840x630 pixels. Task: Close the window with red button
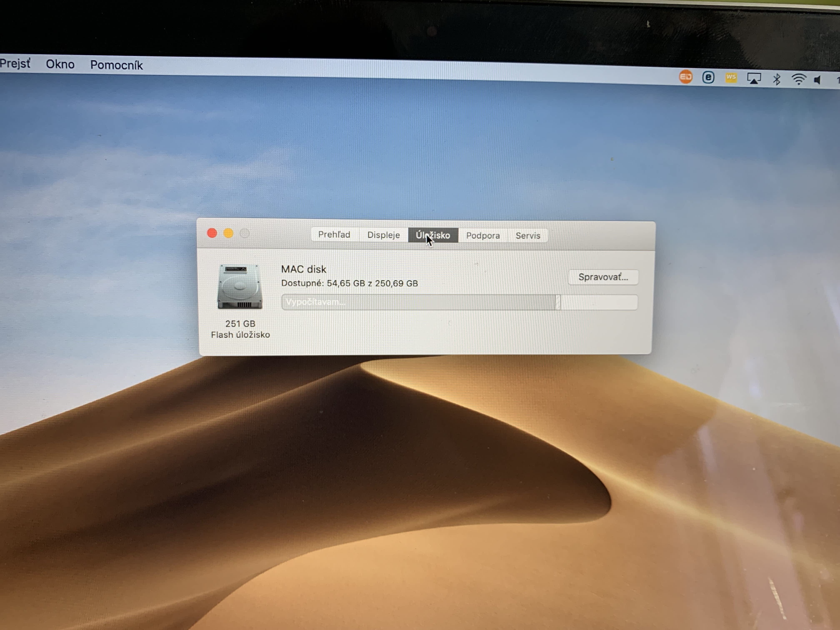212,233
